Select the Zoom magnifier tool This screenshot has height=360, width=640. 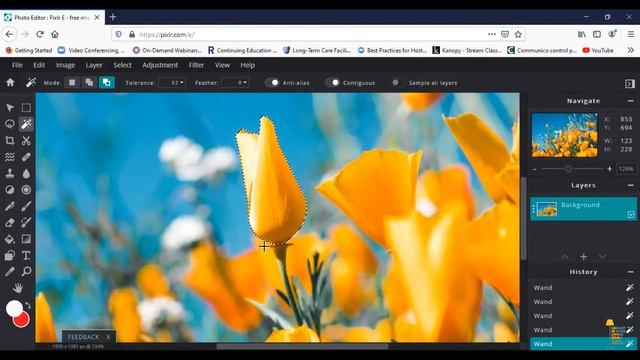pos(26,272)
